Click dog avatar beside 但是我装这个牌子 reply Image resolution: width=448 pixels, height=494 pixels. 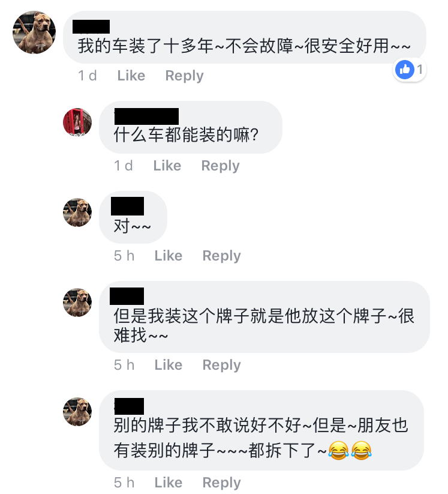[x=77, y=303]
